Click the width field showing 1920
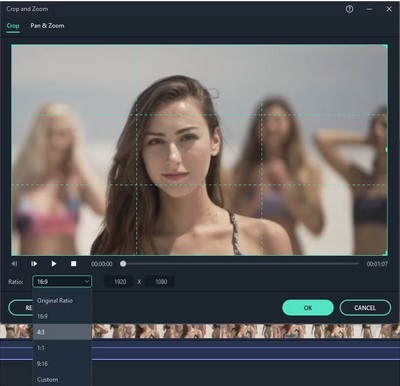 pos(119,282)
